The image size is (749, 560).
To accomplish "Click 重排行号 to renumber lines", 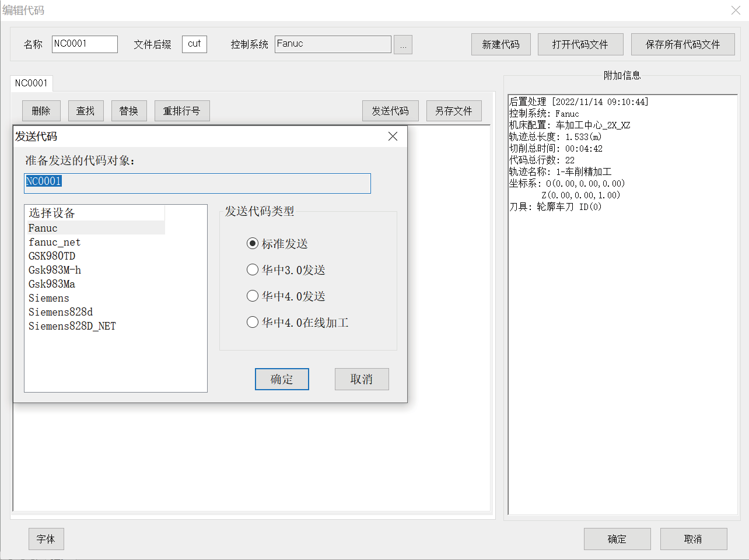I will pyautogui.click(x=182, y=111).
